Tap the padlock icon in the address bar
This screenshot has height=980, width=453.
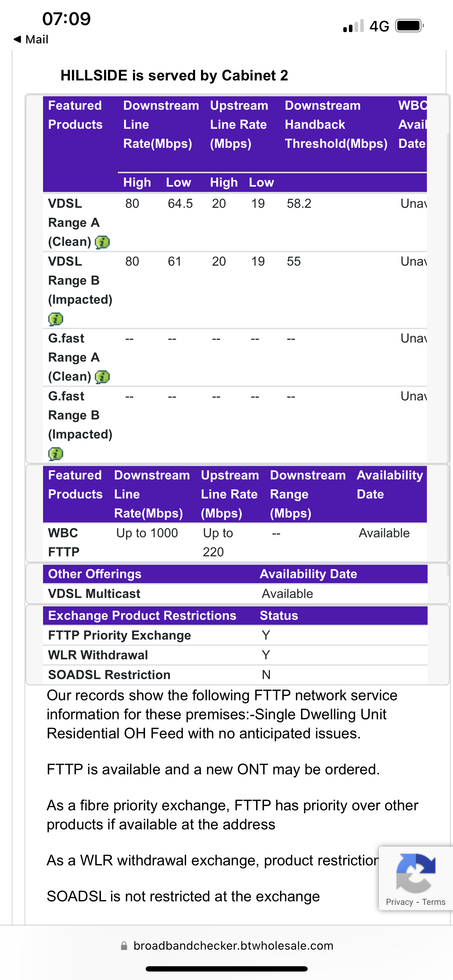click(x=124, y=946)
